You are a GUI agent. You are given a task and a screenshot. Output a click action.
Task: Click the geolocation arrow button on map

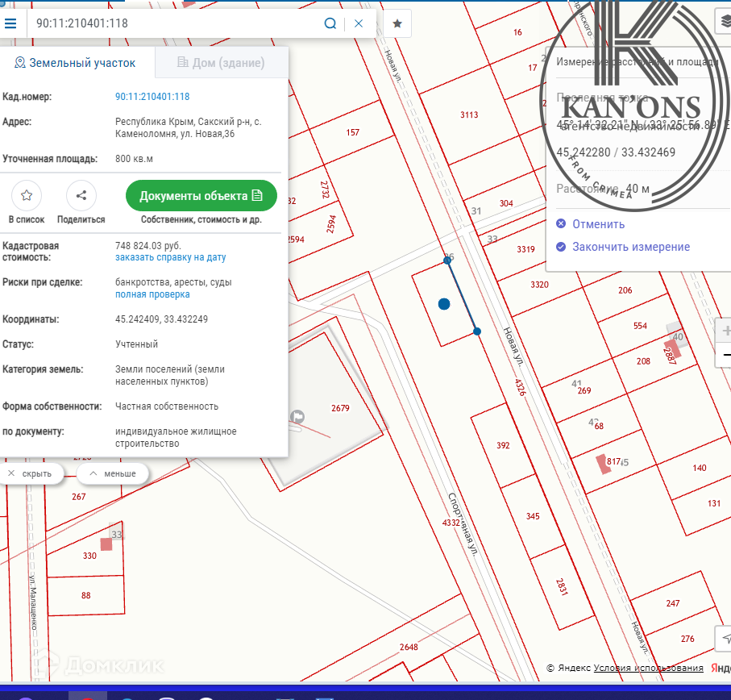pyautogui.click(x=723, y=639)
